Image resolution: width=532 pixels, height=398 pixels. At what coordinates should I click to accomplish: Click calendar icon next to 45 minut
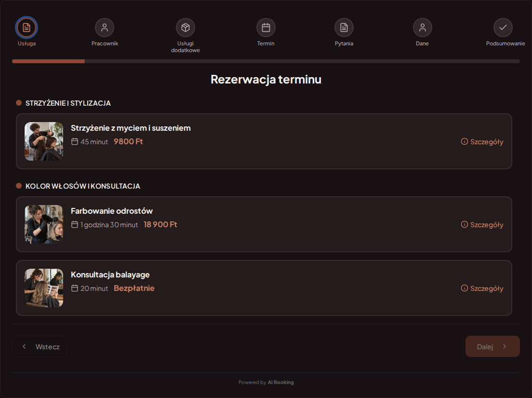(75, 141)
